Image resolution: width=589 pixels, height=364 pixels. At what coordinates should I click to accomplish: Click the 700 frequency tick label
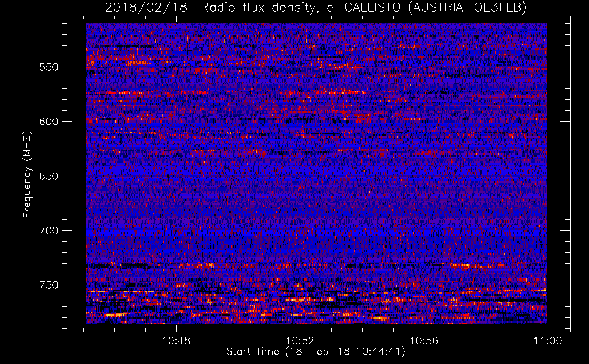pos(49,231)
